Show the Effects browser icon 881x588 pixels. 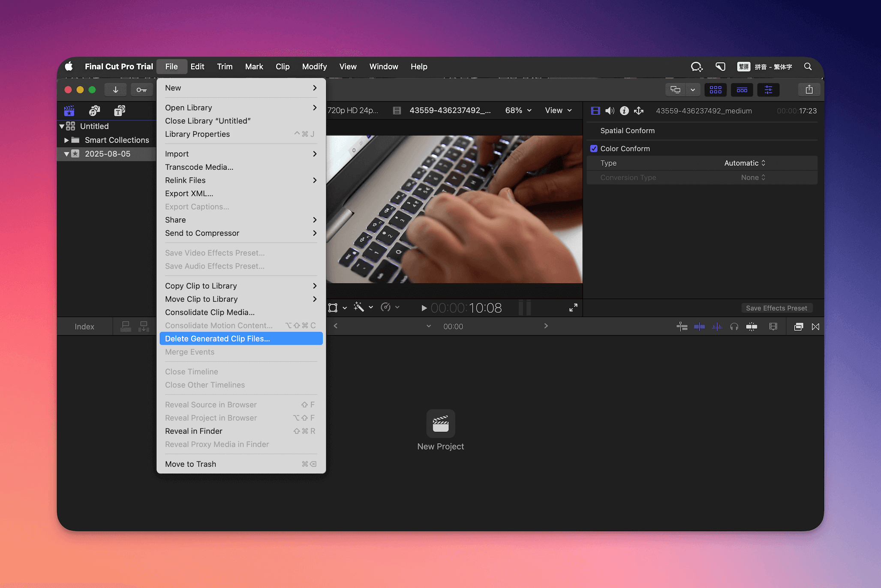[x=798, y=327]
